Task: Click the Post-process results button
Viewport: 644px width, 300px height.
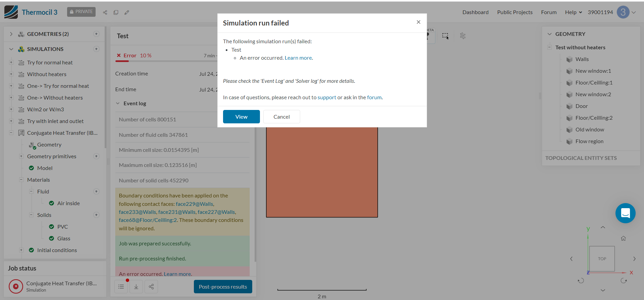Action: click(x=223, y=287)
